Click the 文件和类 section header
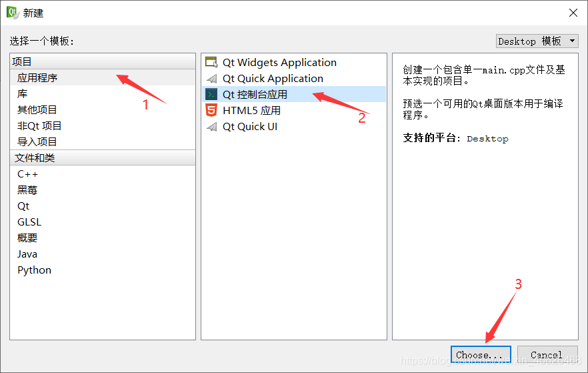Screen dimensions: 588x373 (103, 158)
